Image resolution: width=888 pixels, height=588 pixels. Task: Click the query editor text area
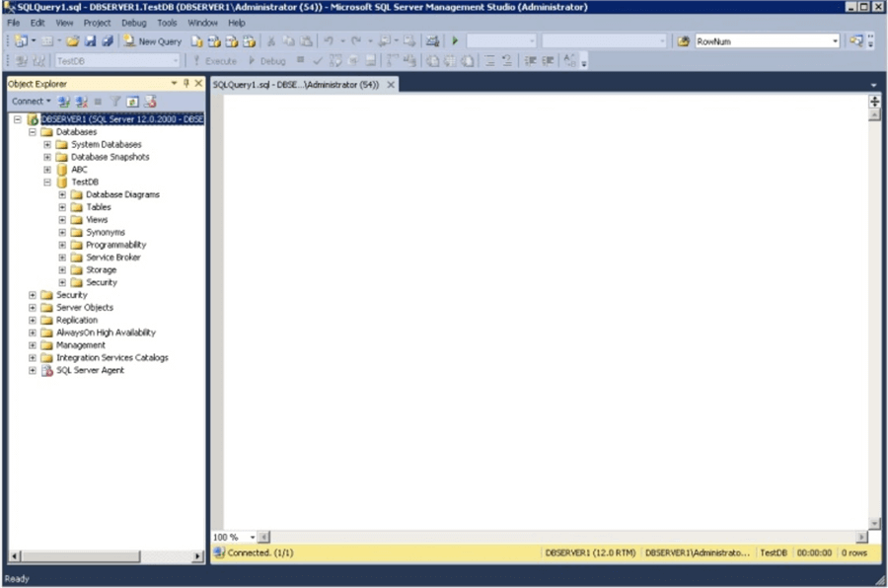click(545, 312)
